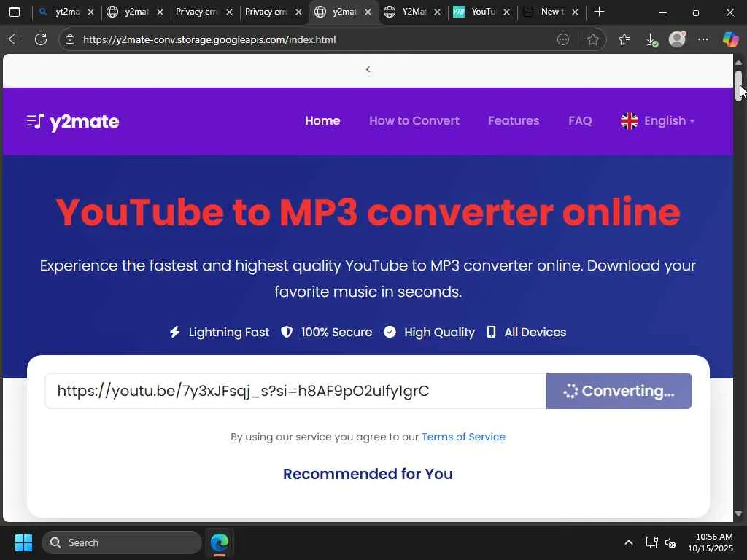Open the taskbar clock and date

(711, 542)
